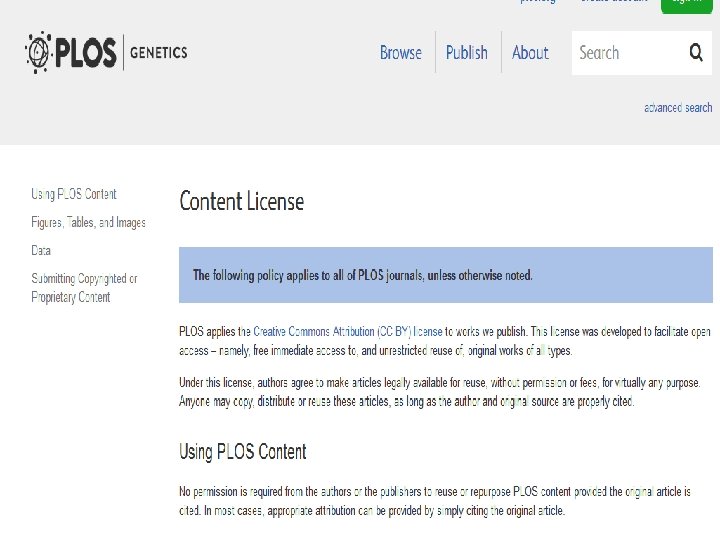Click the 'Using PLOS Content' section heading
720x540 pixels.
[242, 451]
